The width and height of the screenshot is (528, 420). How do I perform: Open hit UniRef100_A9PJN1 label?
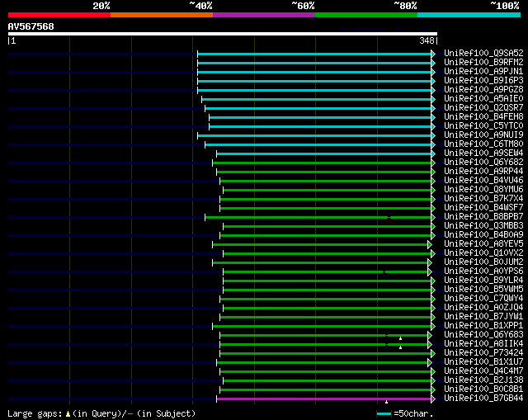tap(483, 71)
